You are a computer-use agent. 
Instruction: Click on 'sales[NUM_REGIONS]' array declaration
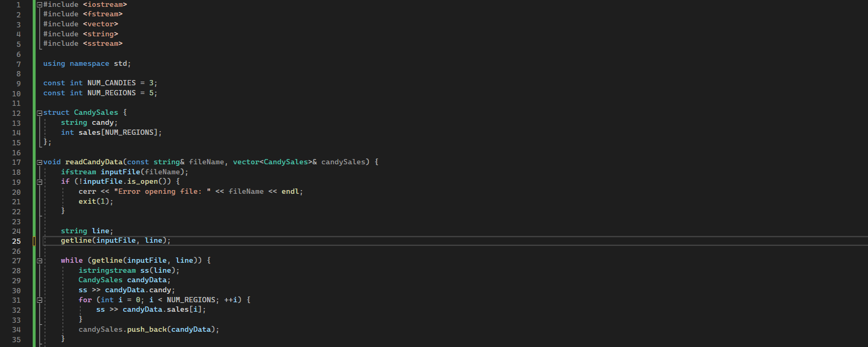click(x=119, y=133)
